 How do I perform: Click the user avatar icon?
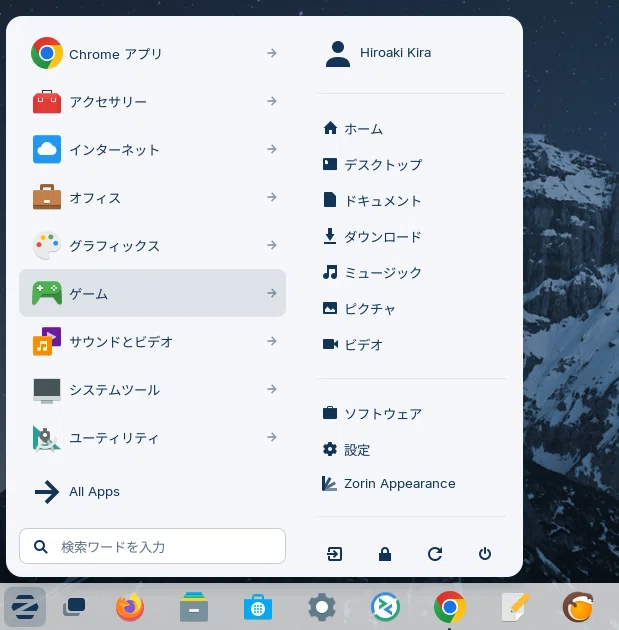tap(338, 53)
